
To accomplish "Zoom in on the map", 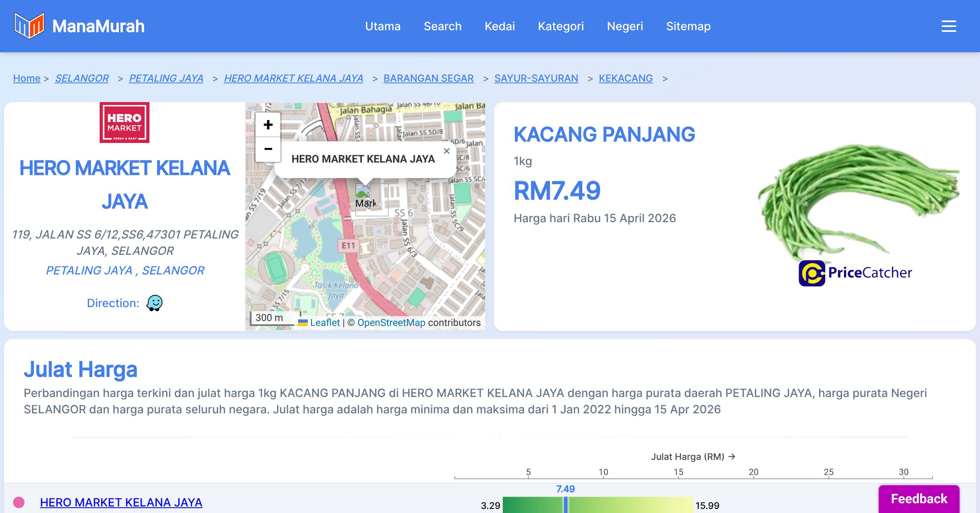I will [268, 125].
